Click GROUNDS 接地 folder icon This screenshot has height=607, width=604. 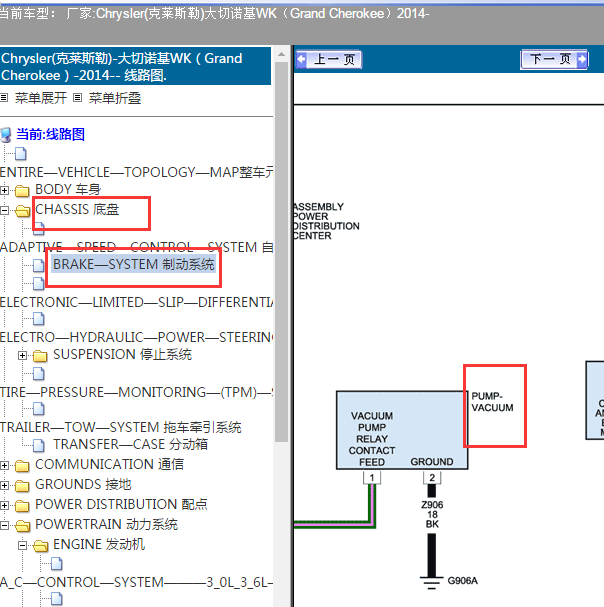tap(22, 485)
